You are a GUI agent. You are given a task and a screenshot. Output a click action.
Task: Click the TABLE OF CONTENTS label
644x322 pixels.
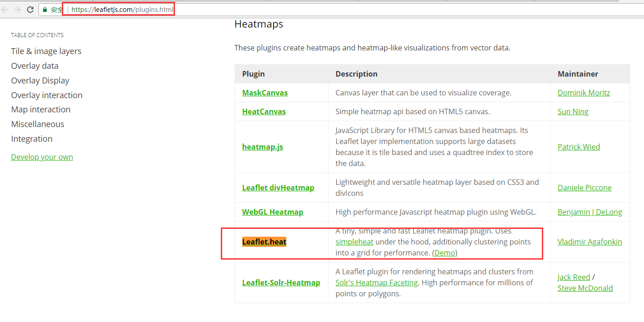pyautogui.click(x=37, y=35)
